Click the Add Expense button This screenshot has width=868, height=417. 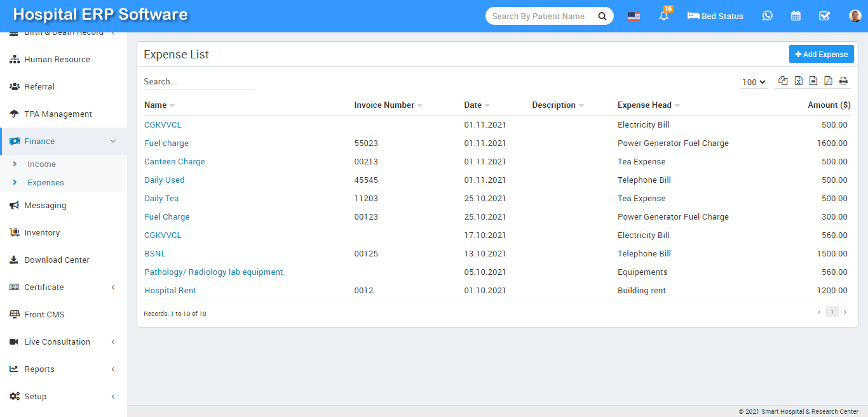[821, 54]
